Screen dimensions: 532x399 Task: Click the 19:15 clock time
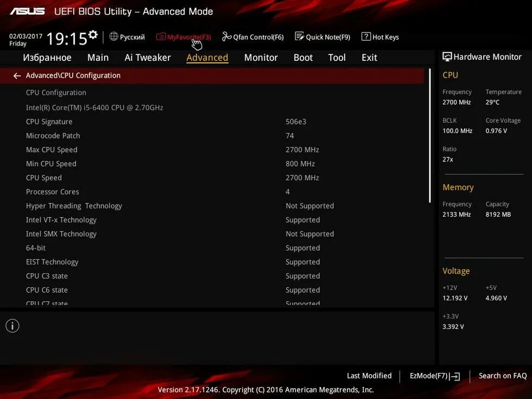pyautogui.click(x=67, y=39)
